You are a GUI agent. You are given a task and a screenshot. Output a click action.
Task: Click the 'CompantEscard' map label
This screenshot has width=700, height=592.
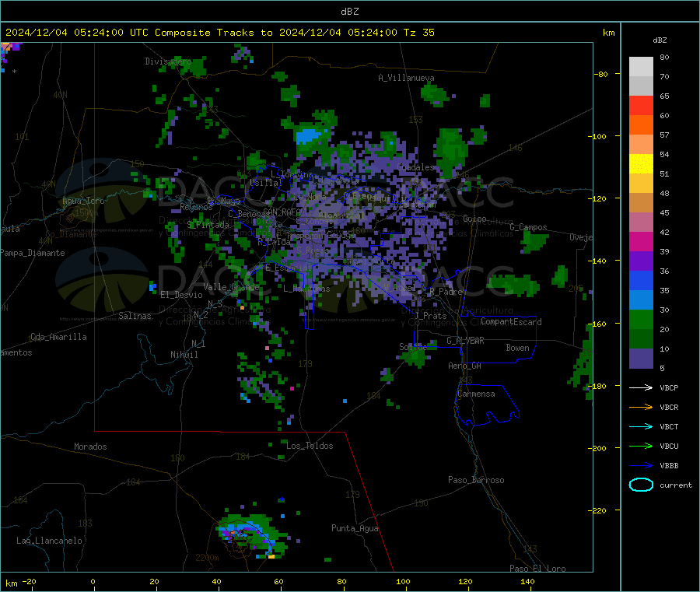(511, 322)
